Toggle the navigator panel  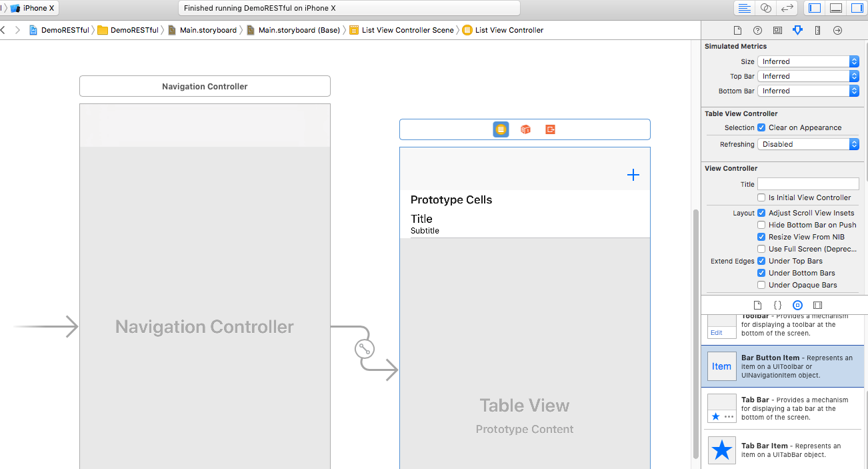pos(814,8)
